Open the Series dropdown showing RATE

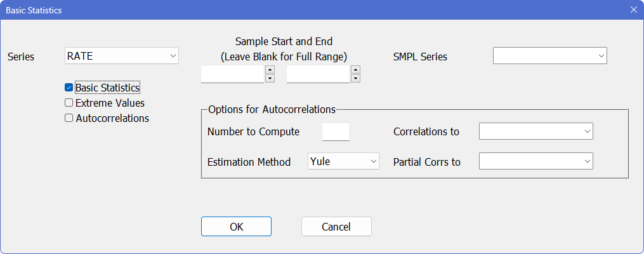[x=122, y=56]
